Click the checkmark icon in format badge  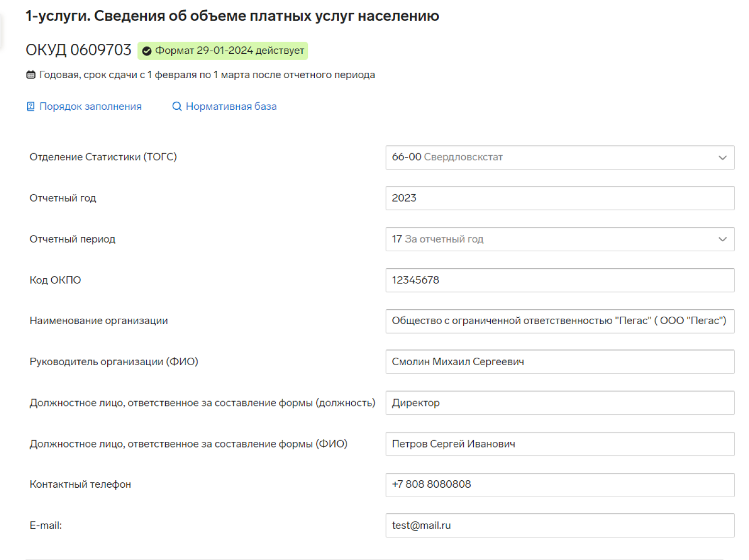(x=147, y=51)
